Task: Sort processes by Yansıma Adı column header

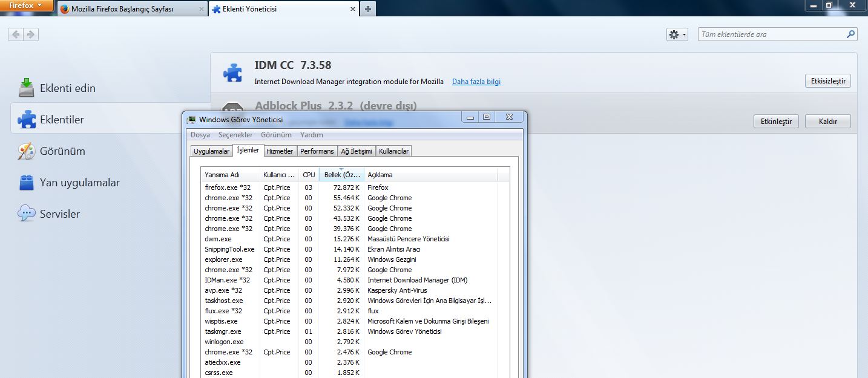Action: [231, 174]
